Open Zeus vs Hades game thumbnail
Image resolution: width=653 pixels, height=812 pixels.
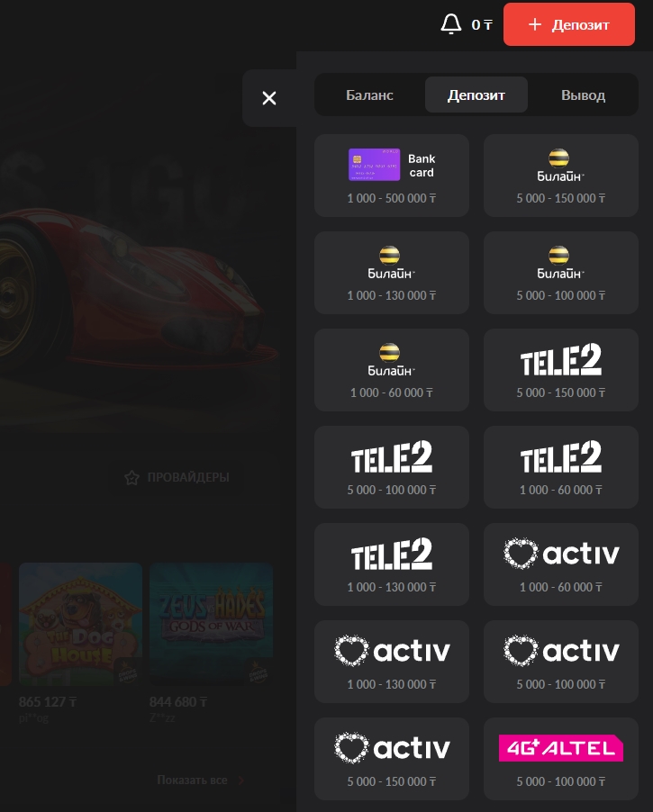coord(211,624)
